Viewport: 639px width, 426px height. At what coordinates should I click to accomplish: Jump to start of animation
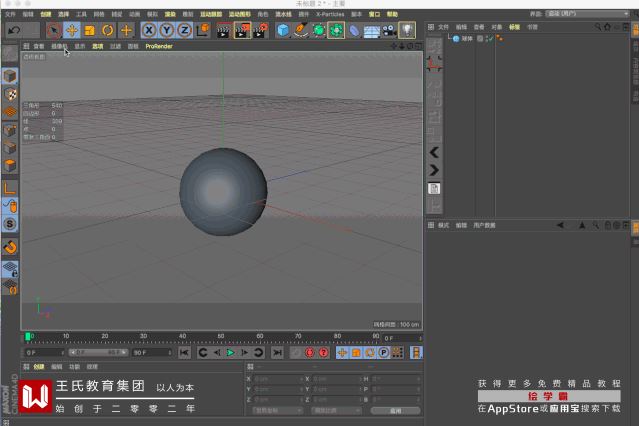click(184, 353)
